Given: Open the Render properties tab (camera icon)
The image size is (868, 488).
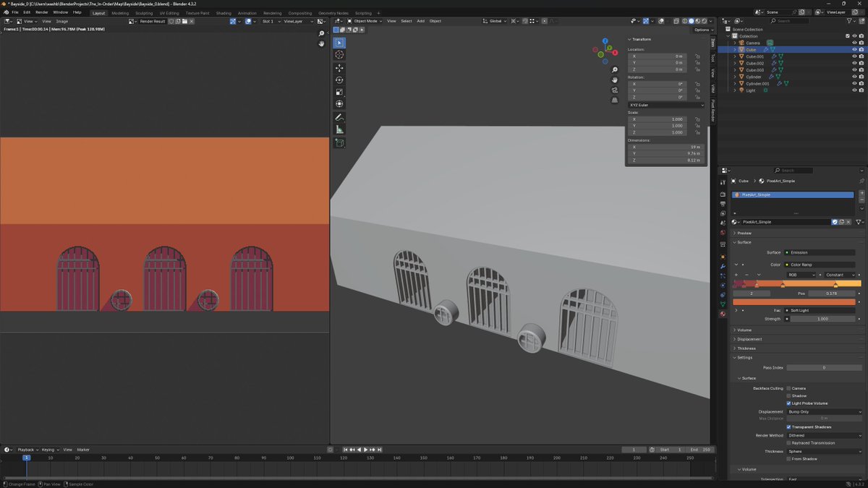Looking at the screenshot, I should click(x=723, y=194).
